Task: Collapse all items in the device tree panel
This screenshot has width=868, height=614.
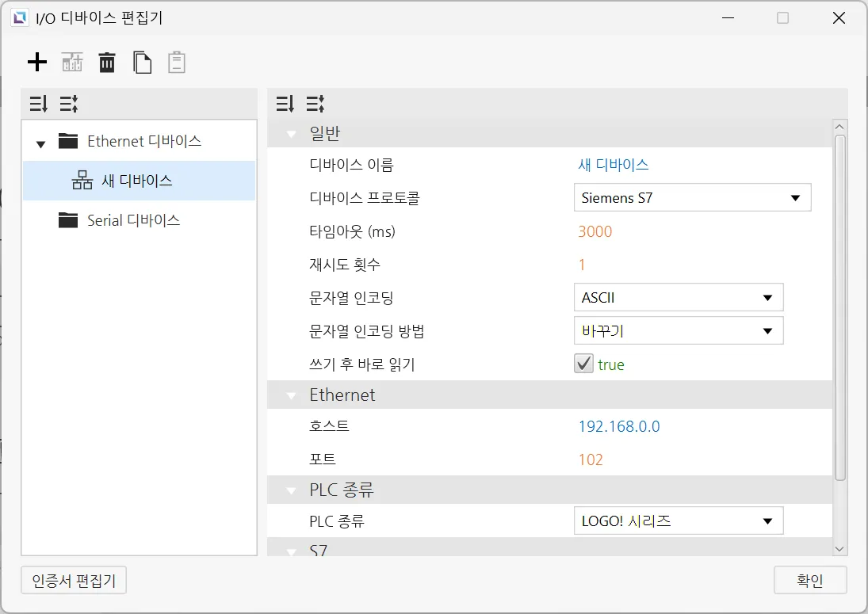Action: (69, 104)
